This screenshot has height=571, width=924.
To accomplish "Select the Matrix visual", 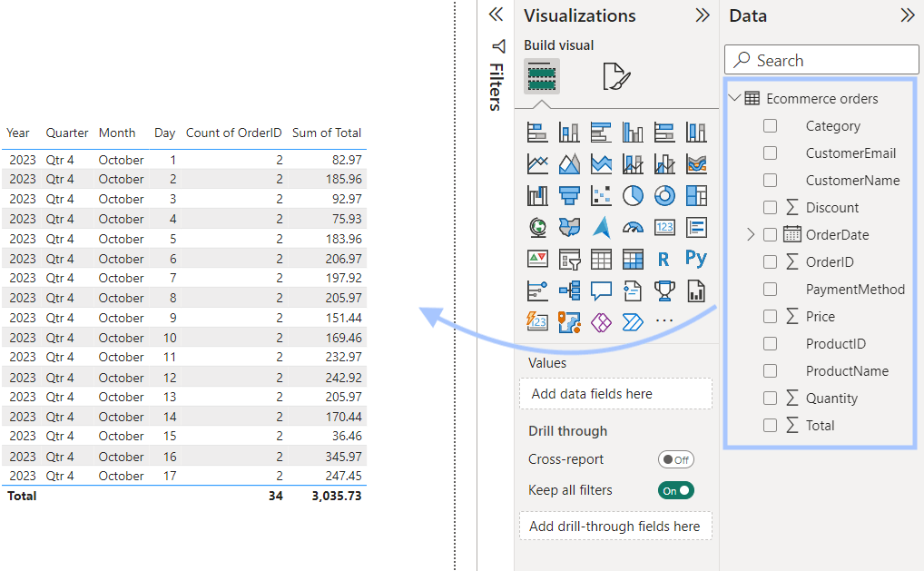I will point(633,260).
